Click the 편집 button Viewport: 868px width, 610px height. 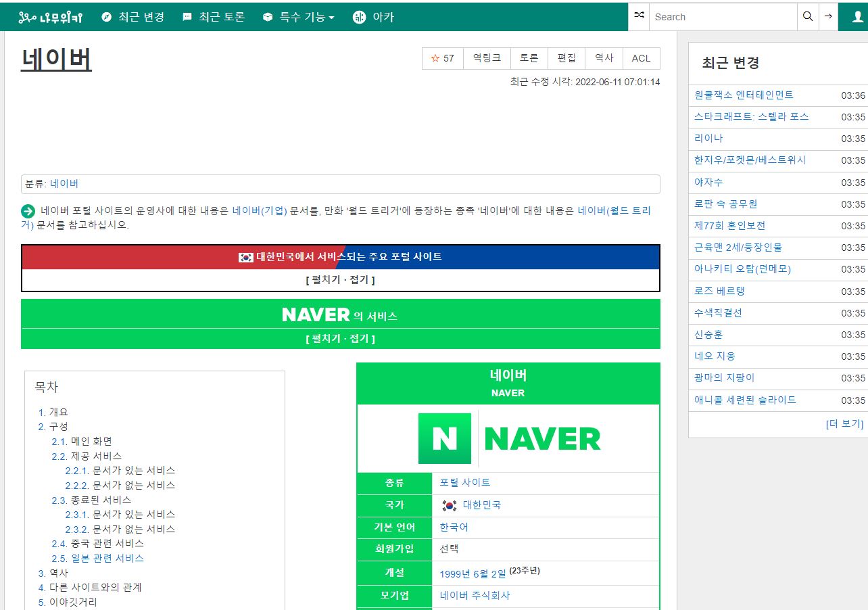(x=566, y=58)
